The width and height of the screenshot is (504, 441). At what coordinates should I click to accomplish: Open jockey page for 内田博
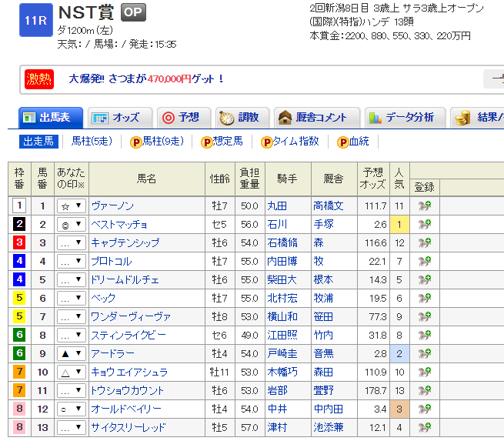(x=282, y=262)
